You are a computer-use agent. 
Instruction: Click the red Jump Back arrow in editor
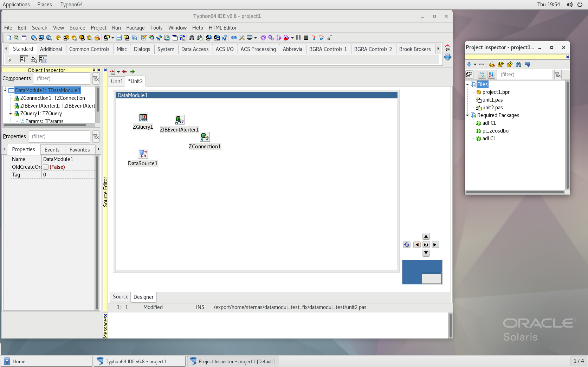[124, 71]
